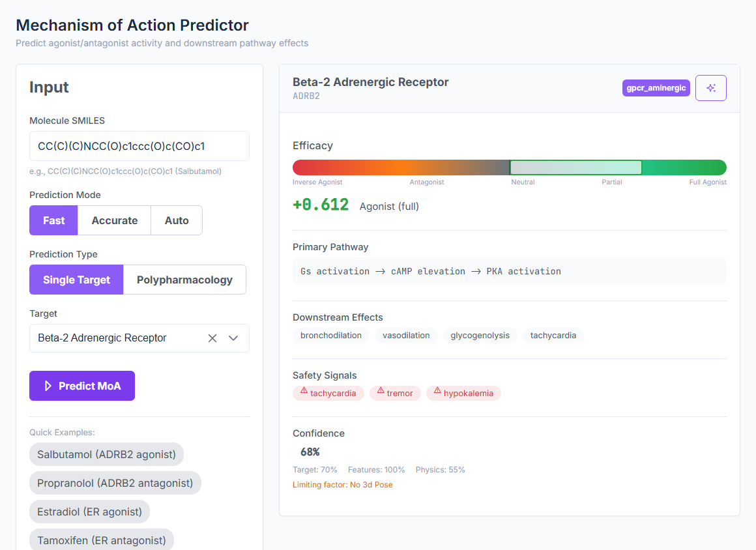Viewport: 756px width, 550px height.
Task: Click the Target: 70% confidence detail
Action: point(315,469)
